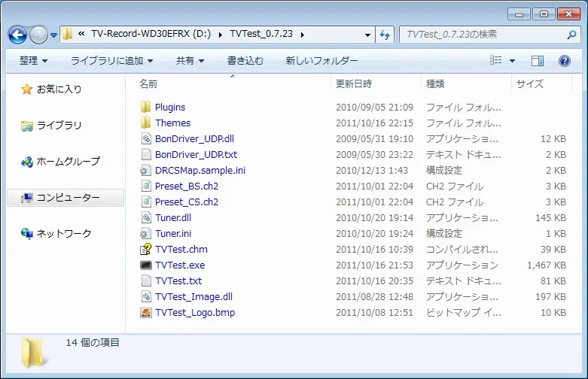Show hidden breadcrumb path chevrons
The width and height of the screenshot is (588, 379).
pyautogui.click(x=81, y=34)
